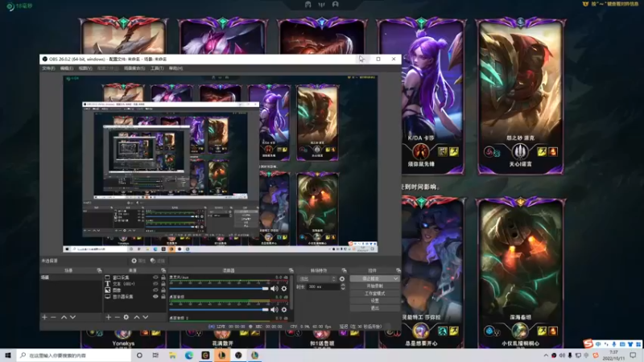Pop out the Controls dock panel
Viewport: 644px width, 362px height.
point(398,270)
